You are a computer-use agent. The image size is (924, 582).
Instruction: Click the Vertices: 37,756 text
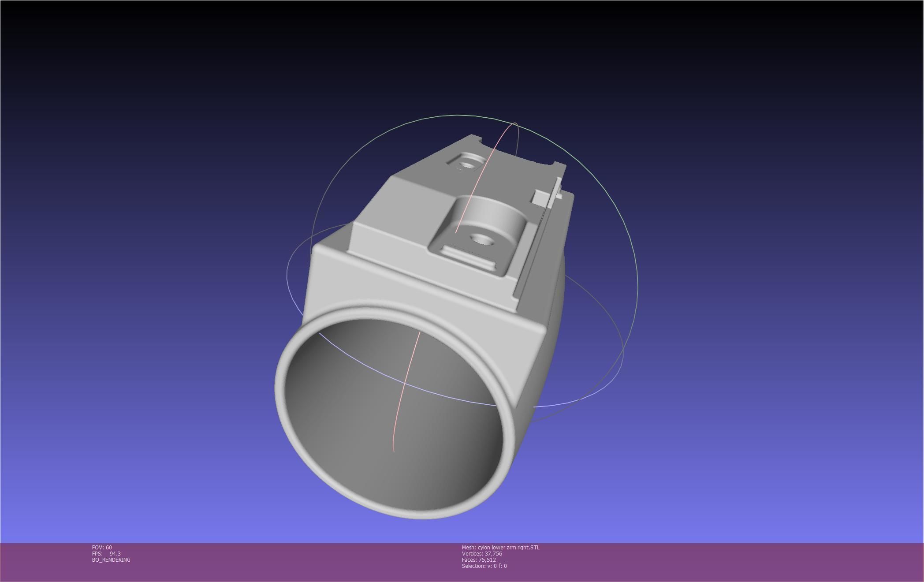[x=482, y=553]
